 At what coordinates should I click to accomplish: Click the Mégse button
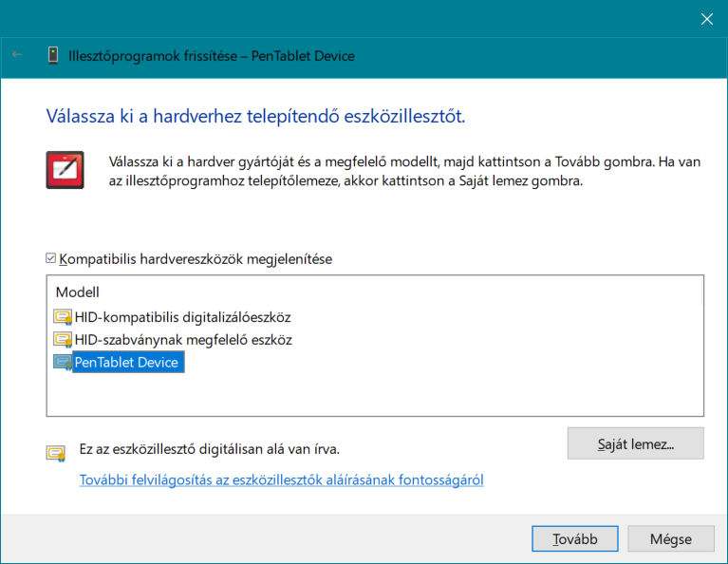pos(671,539)
